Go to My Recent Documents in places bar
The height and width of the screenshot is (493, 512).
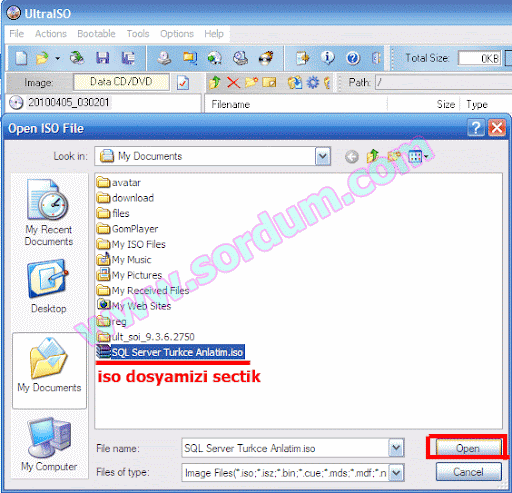point(49,212)
